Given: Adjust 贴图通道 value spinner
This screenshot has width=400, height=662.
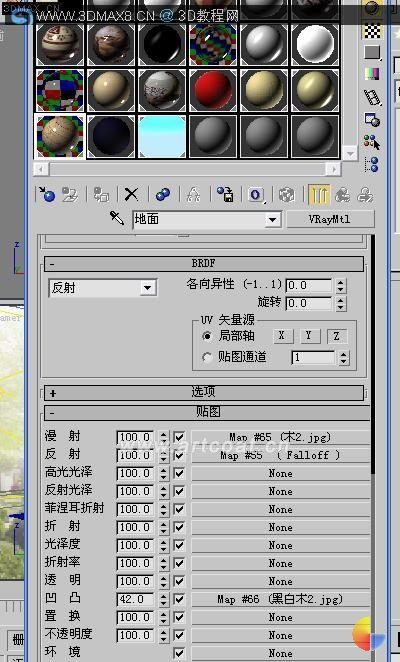Looking at the screenshot, I should (x=343, y=358).
